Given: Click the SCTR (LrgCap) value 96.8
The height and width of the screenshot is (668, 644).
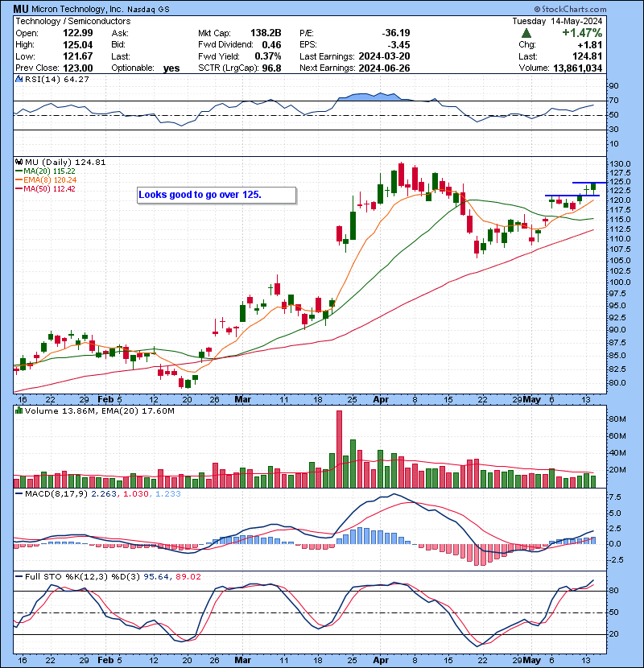Looking at the screenshot, I should 271,68.
